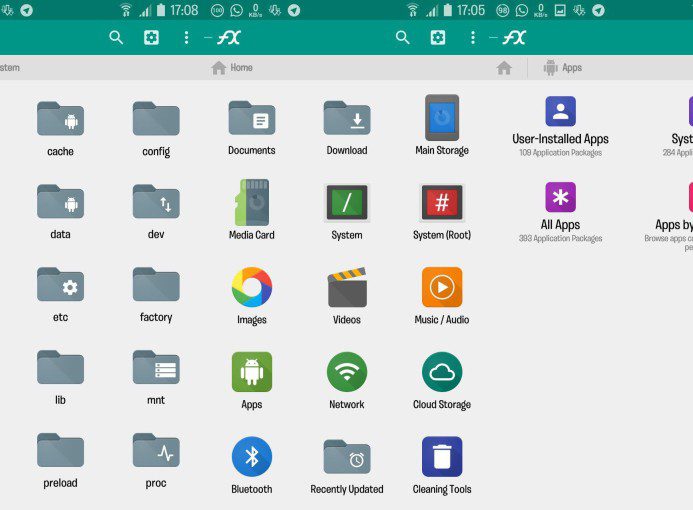Tap the '393 Application Packages' subtitle
The width and height of the screenshot is (693, 510).
tap(560, 238)
